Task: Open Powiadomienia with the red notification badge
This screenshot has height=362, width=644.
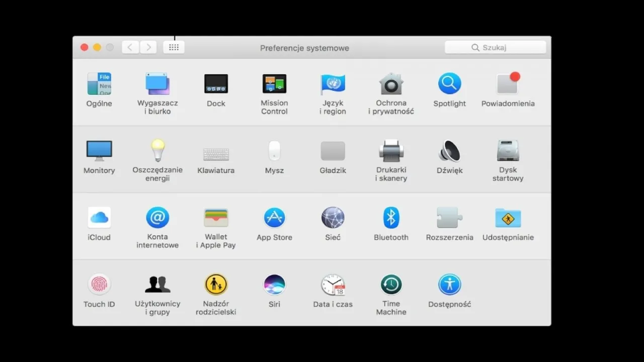Action: pyautogui.click(x=508, y=84)
